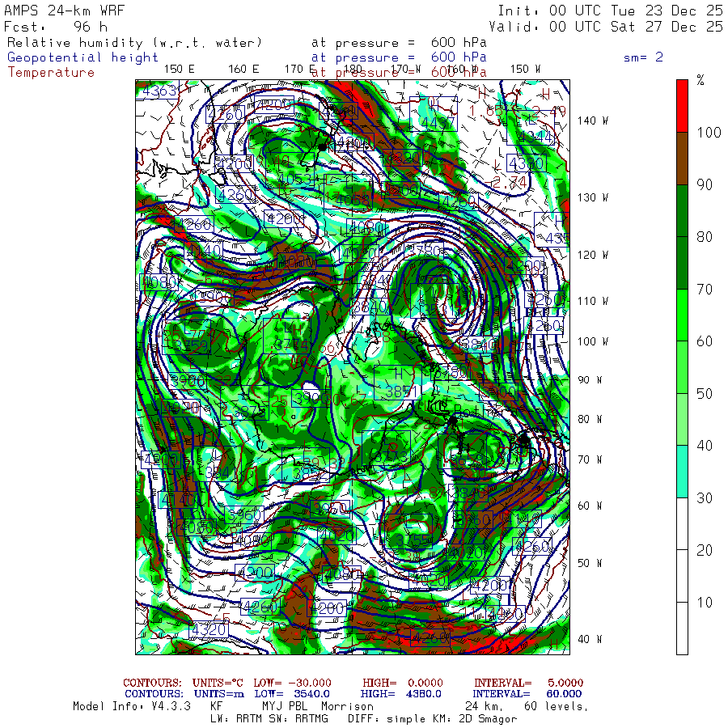Click the 'Init: 00 UTC Tue 23 Dec 25' text
The height and width of the screenshot is (728, 728).
[610, 11]
